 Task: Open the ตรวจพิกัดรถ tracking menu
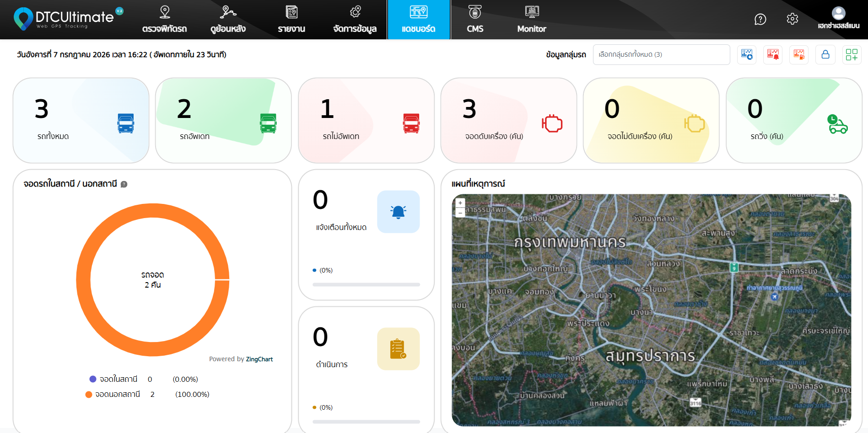(165, 20)
